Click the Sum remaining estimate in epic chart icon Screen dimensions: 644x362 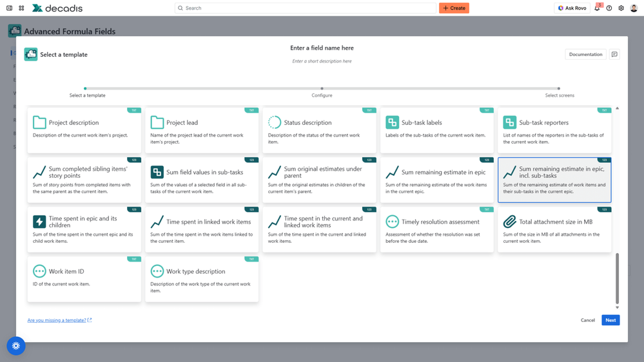pos(392,172)
